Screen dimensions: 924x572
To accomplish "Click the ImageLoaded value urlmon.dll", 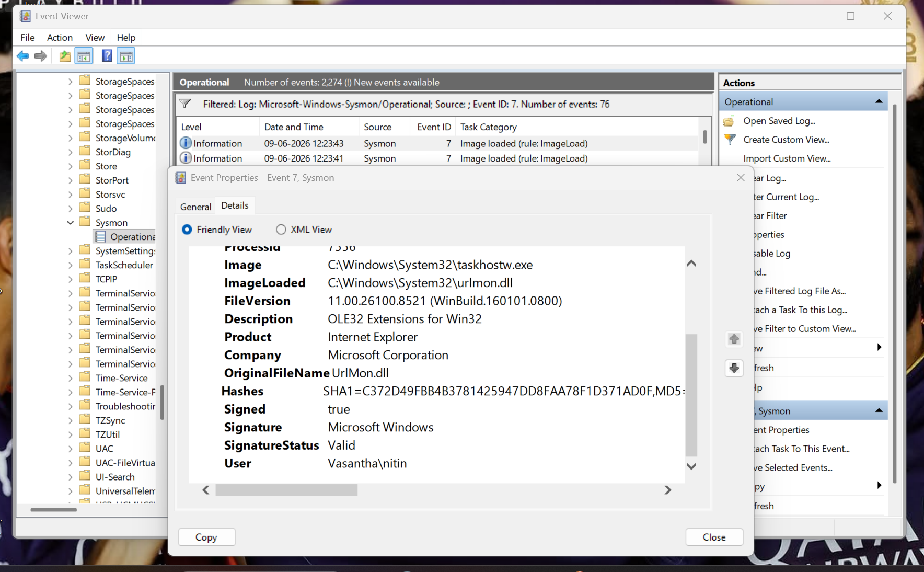I will tap(420, 283).
